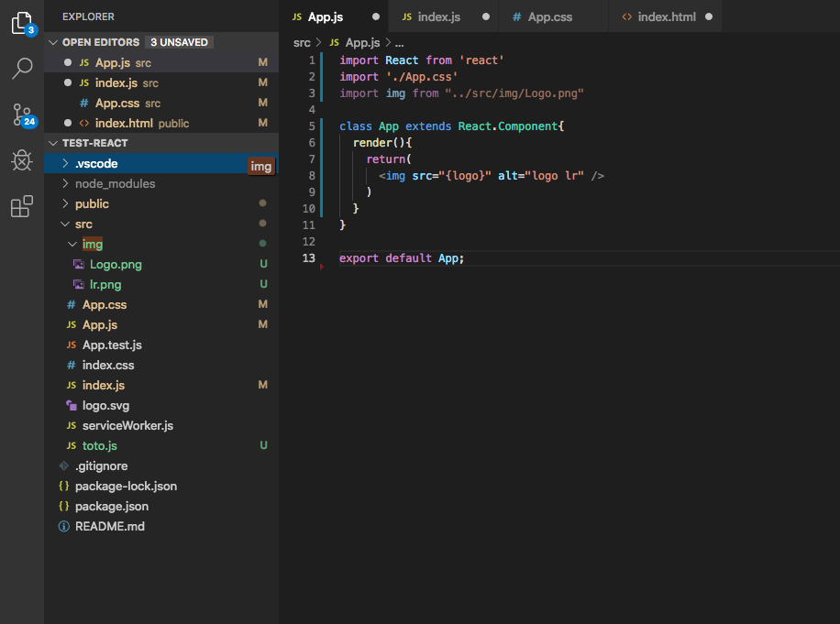Screen dimensions: 840x624
Task: Open toto.js from the file tree
Action: [161, 446]
